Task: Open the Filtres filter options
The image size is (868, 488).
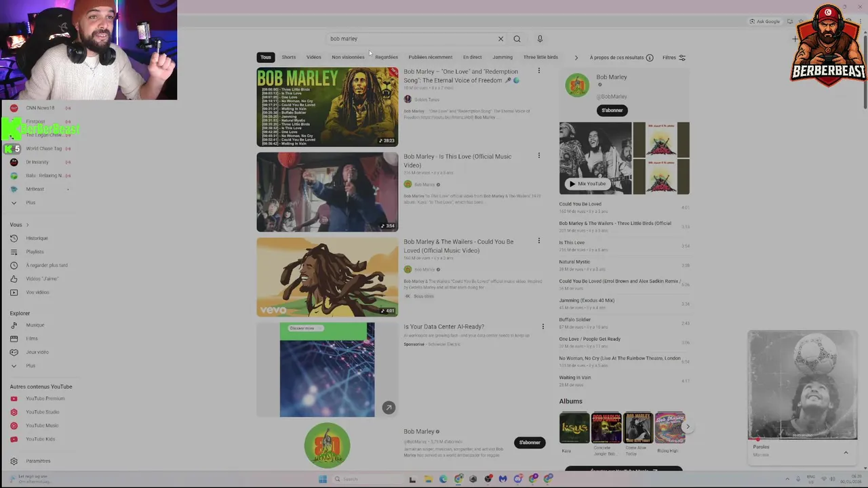Action: 674,58
